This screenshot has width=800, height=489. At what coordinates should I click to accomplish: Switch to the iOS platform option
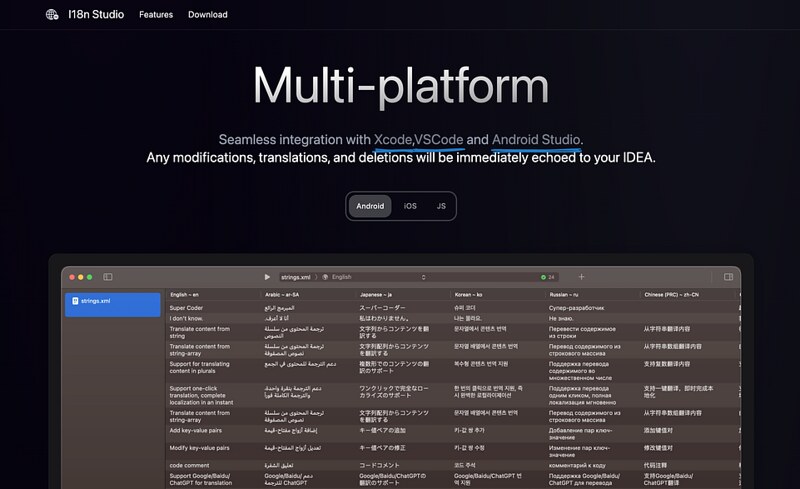click(x=410, y=206)
